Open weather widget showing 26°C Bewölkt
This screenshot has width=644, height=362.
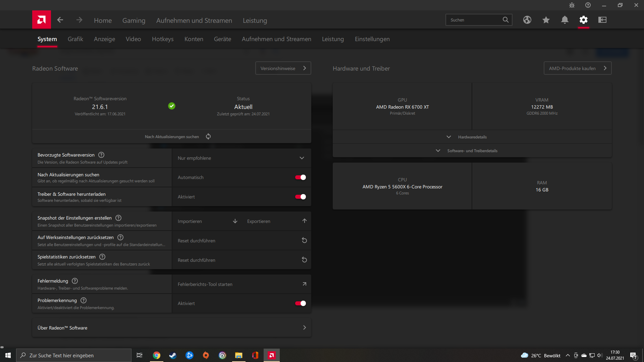(x=541, y=355)
